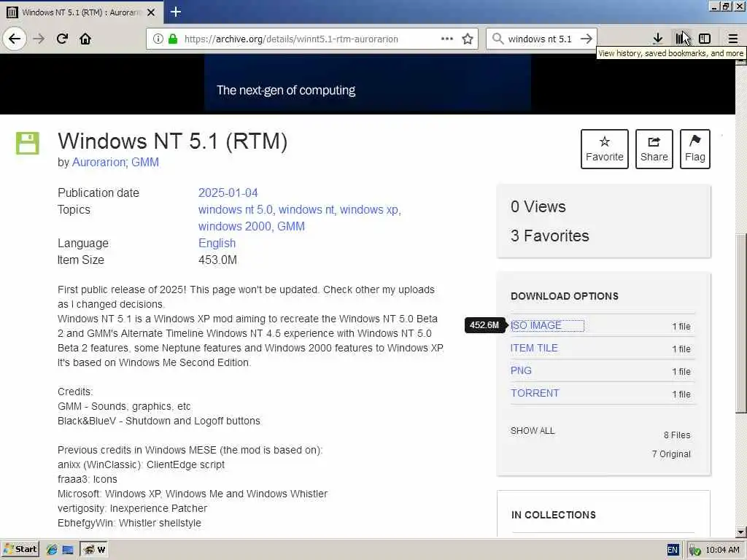The width and height of the screenshot is (747, 560).
Task: Close the Windows NT 5.1 tab
Action: (151, 12)
